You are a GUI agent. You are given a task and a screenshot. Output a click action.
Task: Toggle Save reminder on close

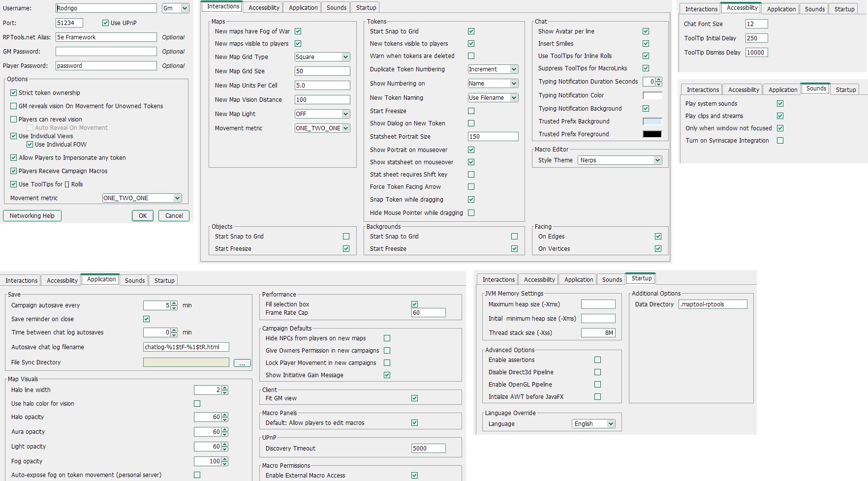(x=146, y=319)
